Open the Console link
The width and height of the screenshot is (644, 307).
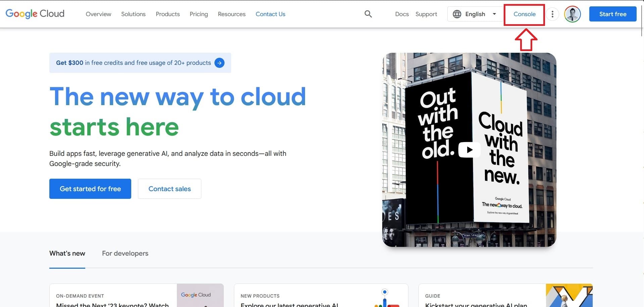coord(524,14)
